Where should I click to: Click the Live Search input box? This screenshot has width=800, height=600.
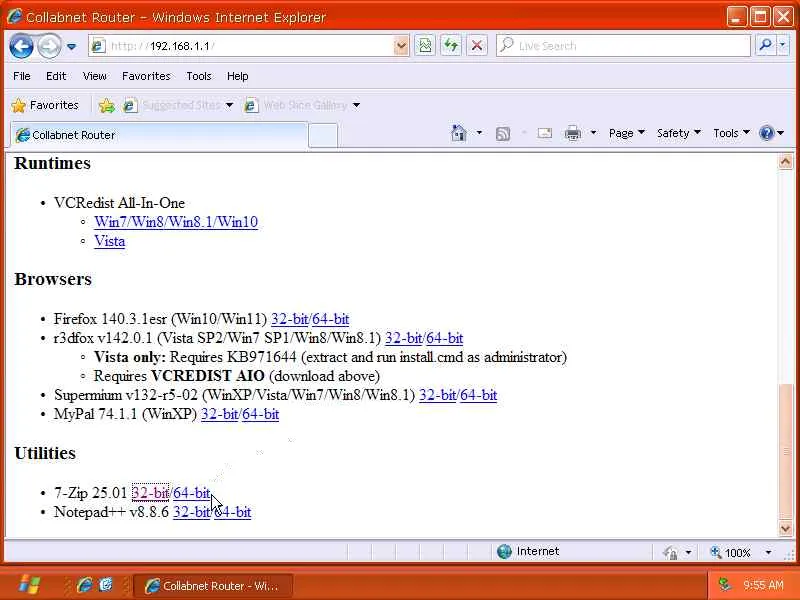(623, 46)
